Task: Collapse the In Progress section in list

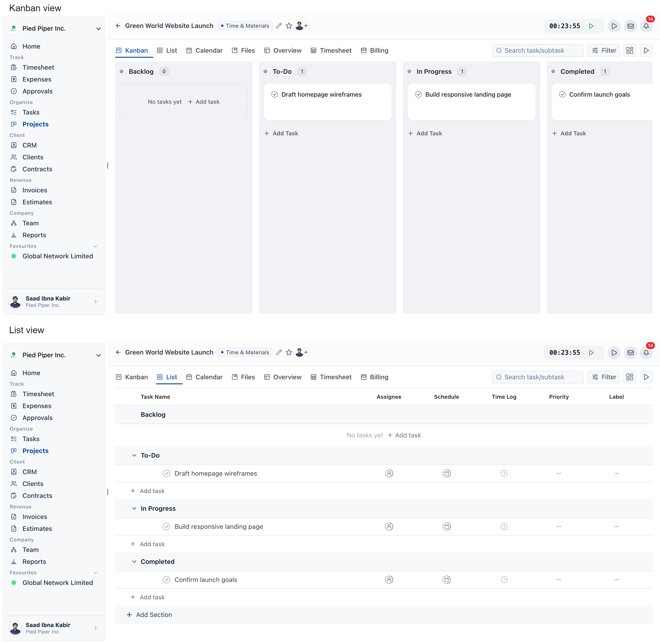Action: pyautogui.click(x=134, y=508)
